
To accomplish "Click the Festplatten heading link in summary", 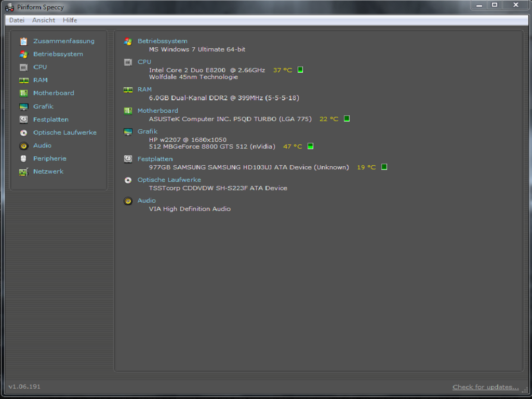I will (x=155, y=159).
